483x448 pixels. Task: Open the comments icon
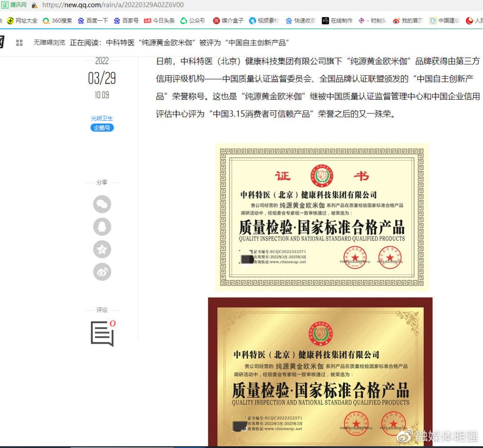(103, 333)
